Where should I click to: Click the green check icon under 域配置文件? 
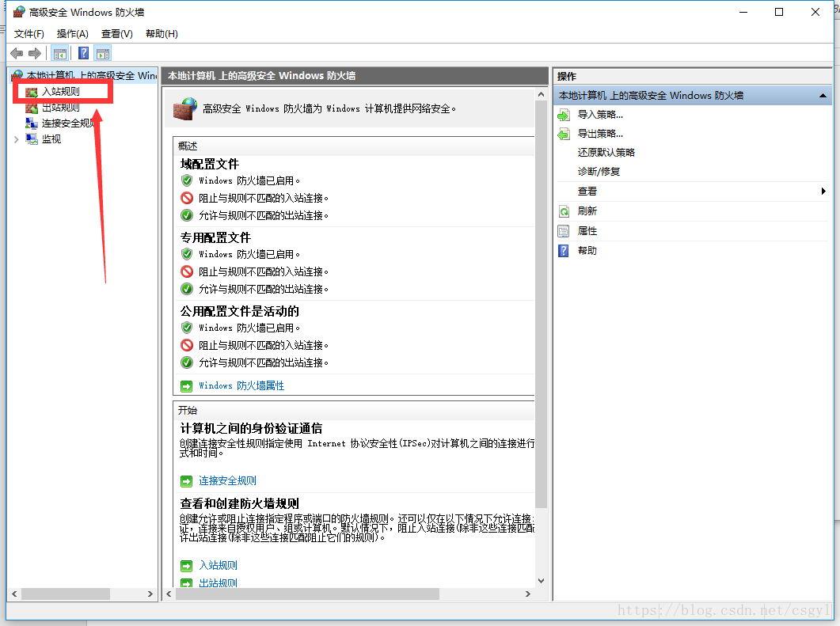186,215
